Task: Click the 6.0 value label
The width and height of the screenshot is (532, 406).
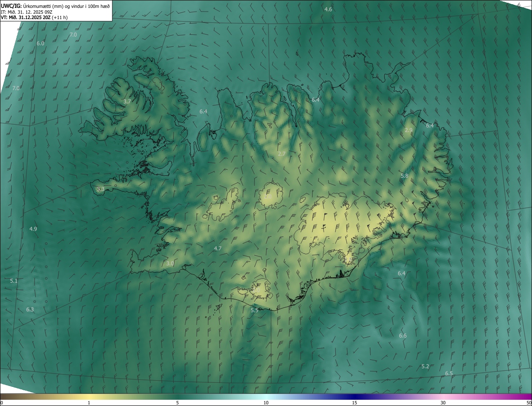Action: point(40,43)
